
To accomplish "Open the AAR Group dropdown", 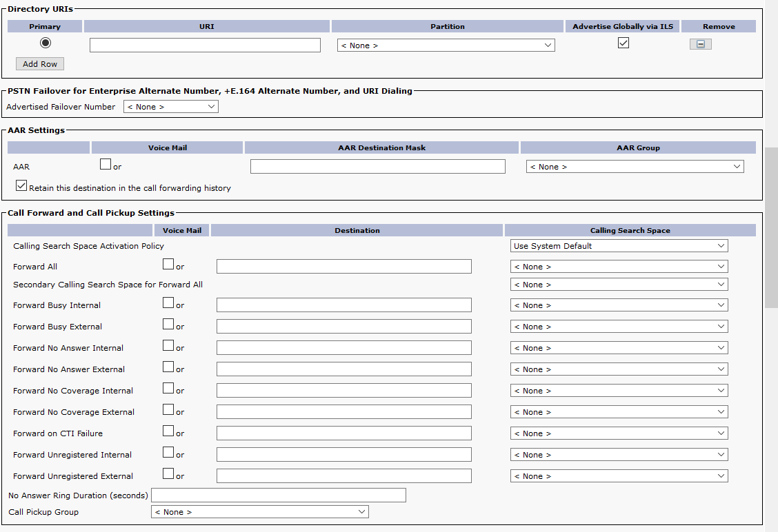I will 635,167.
